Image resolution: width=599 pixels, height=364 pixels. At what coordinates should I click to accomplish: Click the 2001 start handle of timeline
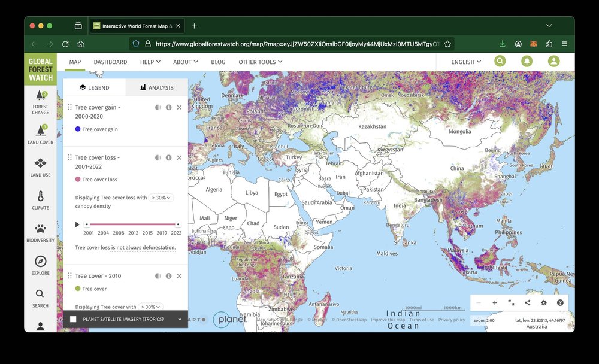point(87,224)
